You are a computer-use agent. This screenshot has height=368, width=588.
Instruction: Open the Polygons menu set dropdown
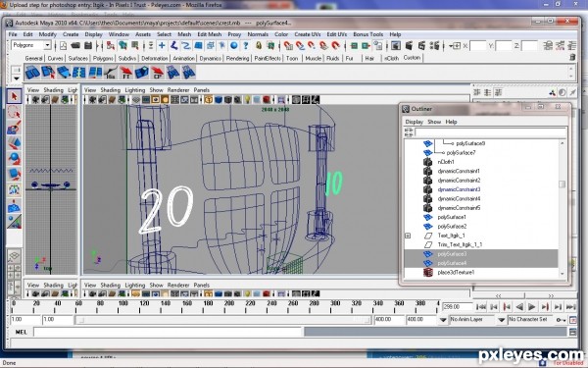coord(31,45)
